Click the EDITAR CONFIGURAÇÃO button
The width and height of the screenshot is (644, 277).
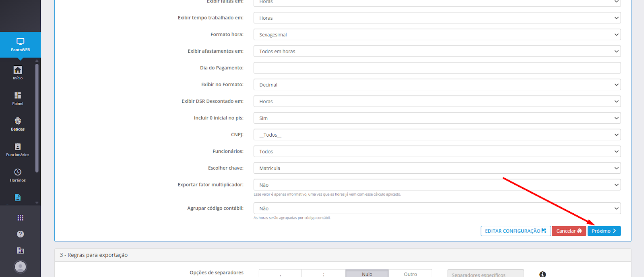tap(516, 231)
